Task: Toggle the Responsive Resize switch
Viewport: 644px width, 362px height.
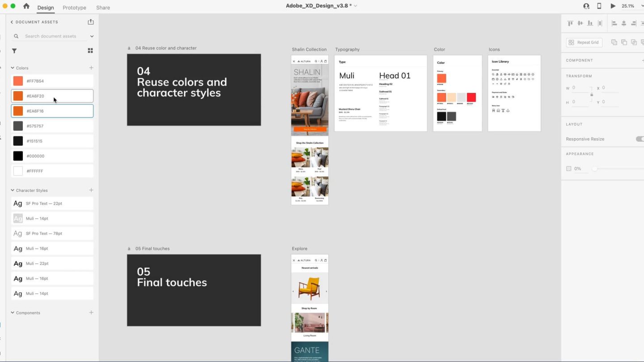Action: click(x=640, y=139)
